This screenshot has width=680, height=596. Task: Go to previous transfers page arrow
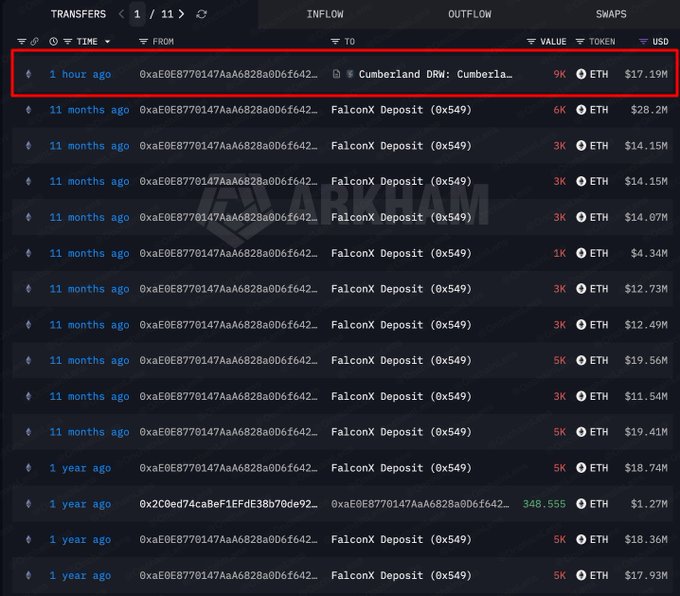121,14
